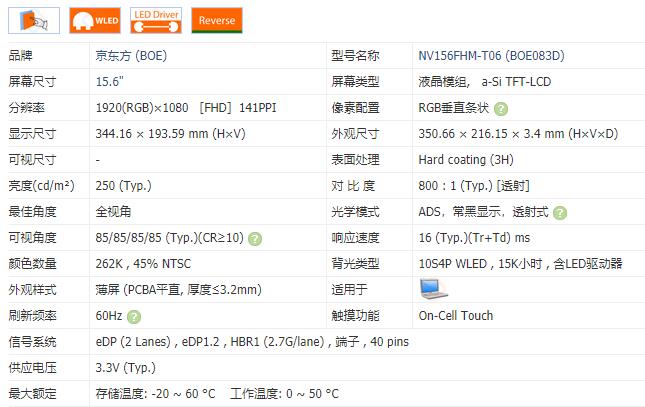This screenshot has height=407, width=645.
Task: Open the NV156FHM-T06 (BOE083D) model link
Action: [491, 56]
